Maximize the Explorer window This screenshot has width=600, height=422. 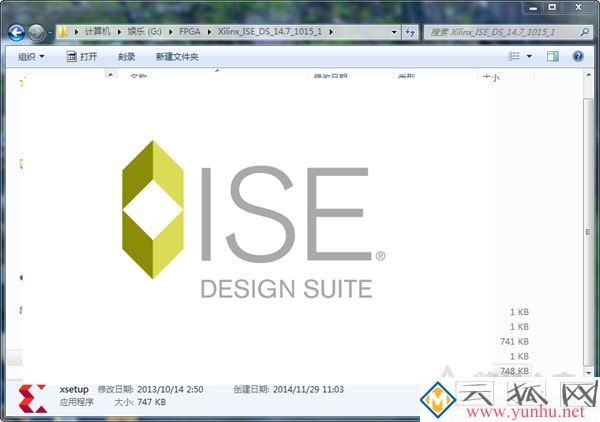pos(552,8)
